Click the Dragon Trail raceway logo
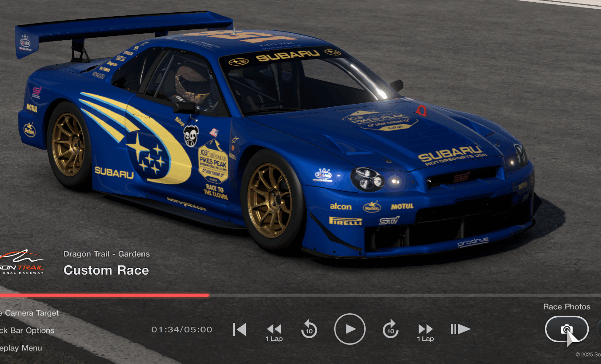601x364 pixels. point(22,262)
